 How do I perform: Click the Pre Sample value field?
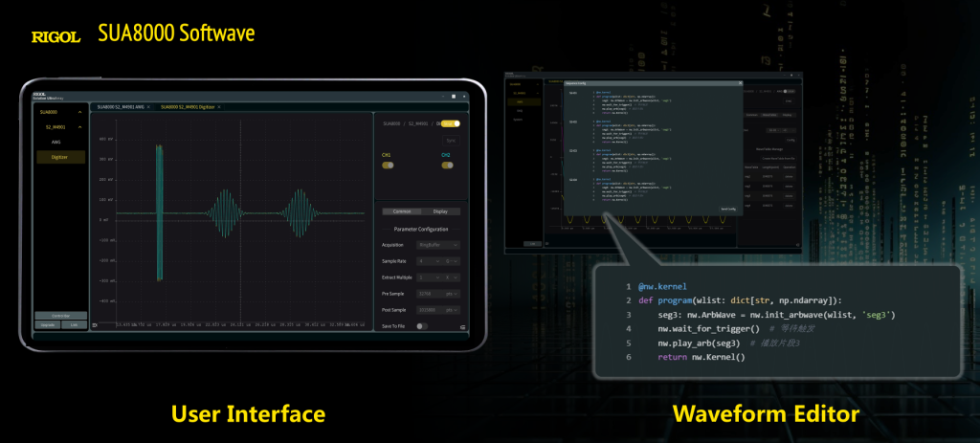point(430,294)
